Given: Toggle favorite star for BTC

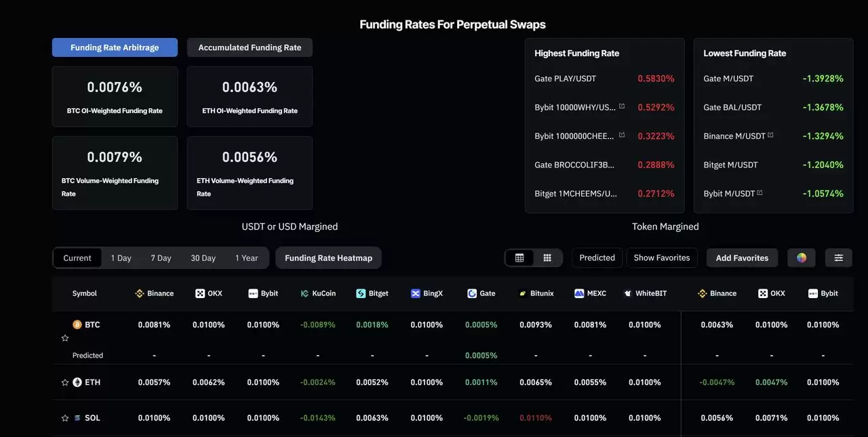Looking at the screenshot, I should (65, 338).
